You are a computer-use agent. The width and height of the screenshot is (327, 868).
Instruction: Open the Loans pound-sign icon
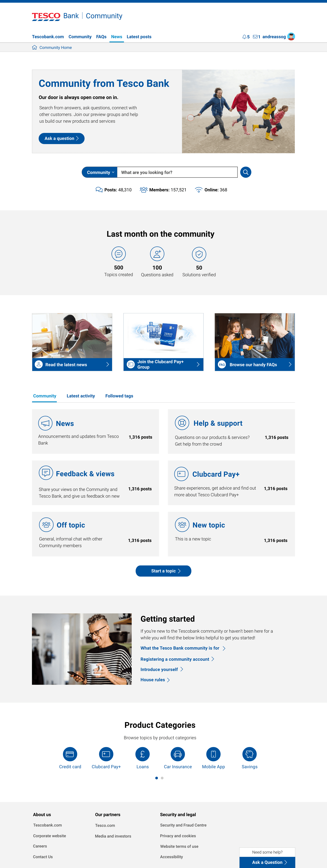(142, 754)
